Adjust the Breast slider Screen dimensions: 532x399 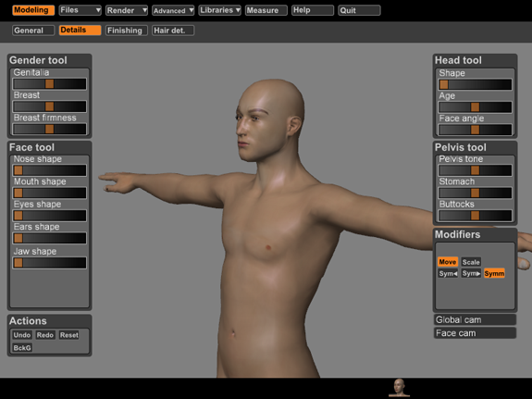pos(50,106)
